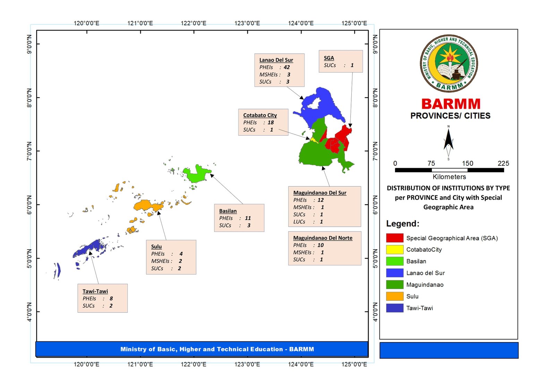Click the Tawi-Tawi legend color box
Viewport: 555px width, 392px height.
tap(394, 308)
